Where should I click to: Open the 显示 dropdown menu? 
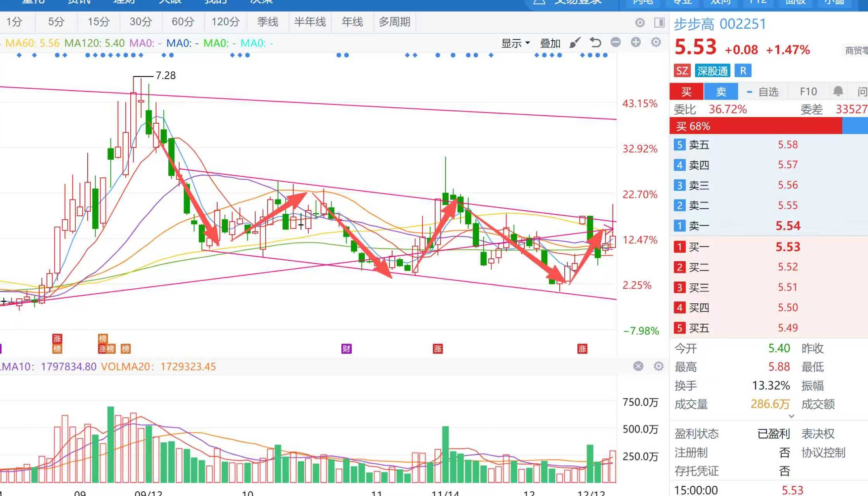(x=515, y=43)
